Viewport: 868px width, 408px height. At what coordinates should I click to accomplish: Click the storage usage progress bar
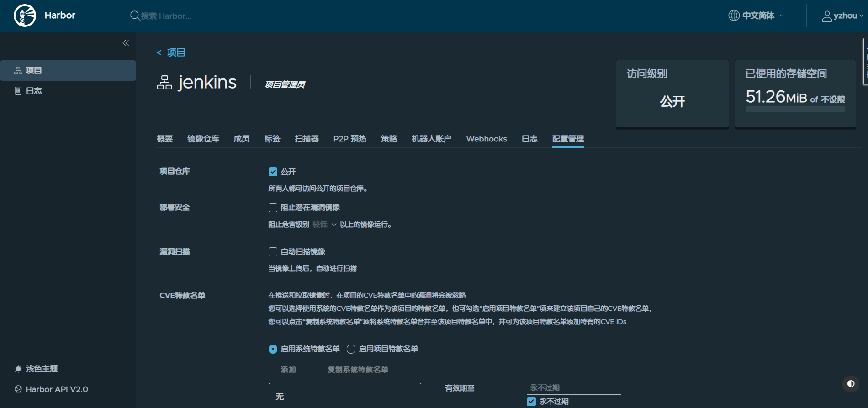point(795,110)
